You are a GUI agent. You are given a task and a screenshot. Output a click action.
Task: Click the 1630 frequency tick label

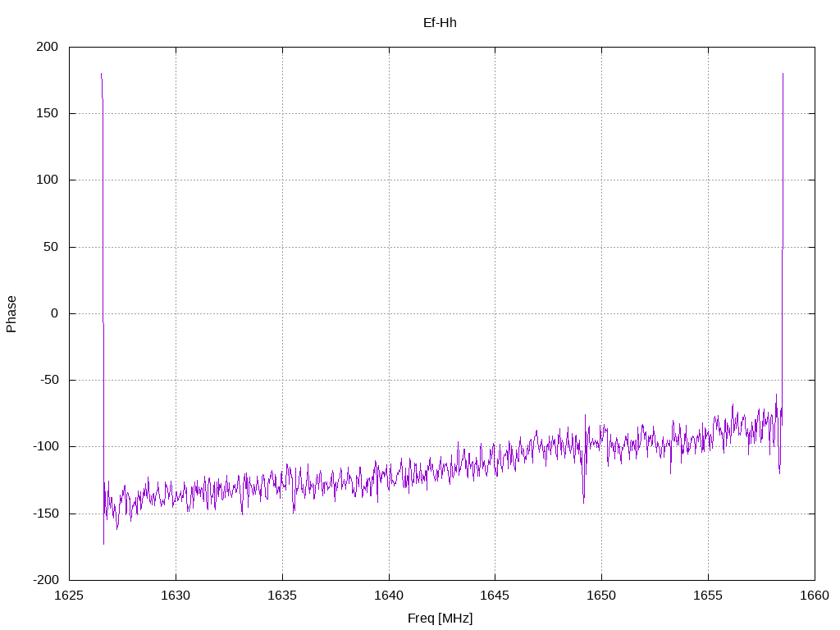tap(176, 596)
